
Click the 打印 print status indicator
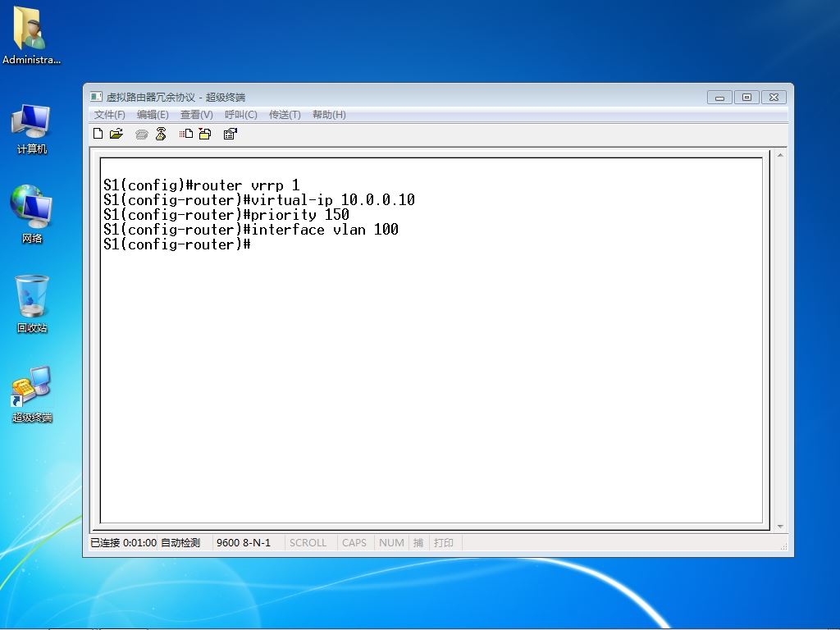pos(444,543)
